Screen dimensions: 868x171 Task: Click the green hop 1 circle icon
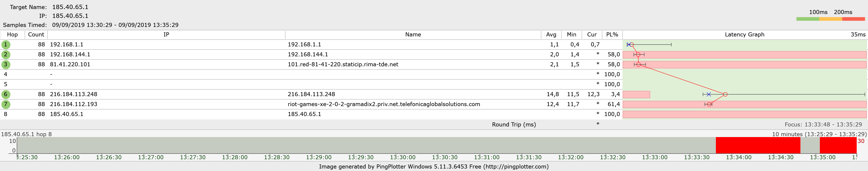pyautogui.click(x=6, y=45)
